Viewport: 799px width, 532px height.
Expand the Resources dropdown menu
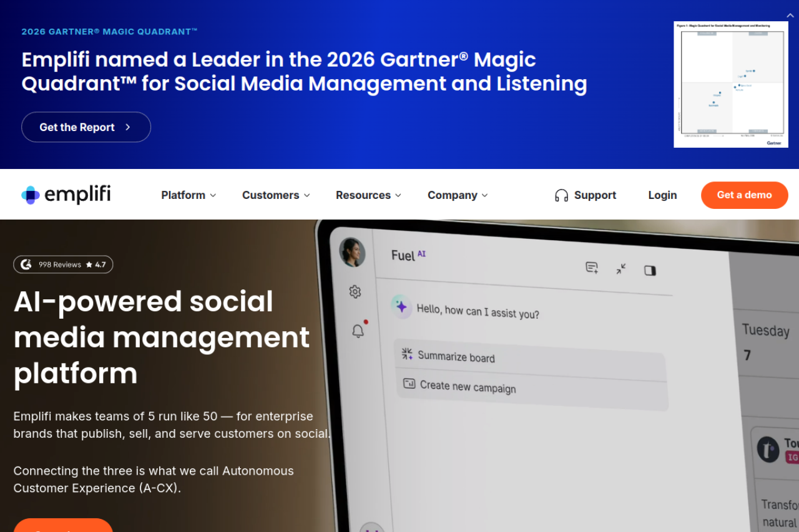click(368, 195)
